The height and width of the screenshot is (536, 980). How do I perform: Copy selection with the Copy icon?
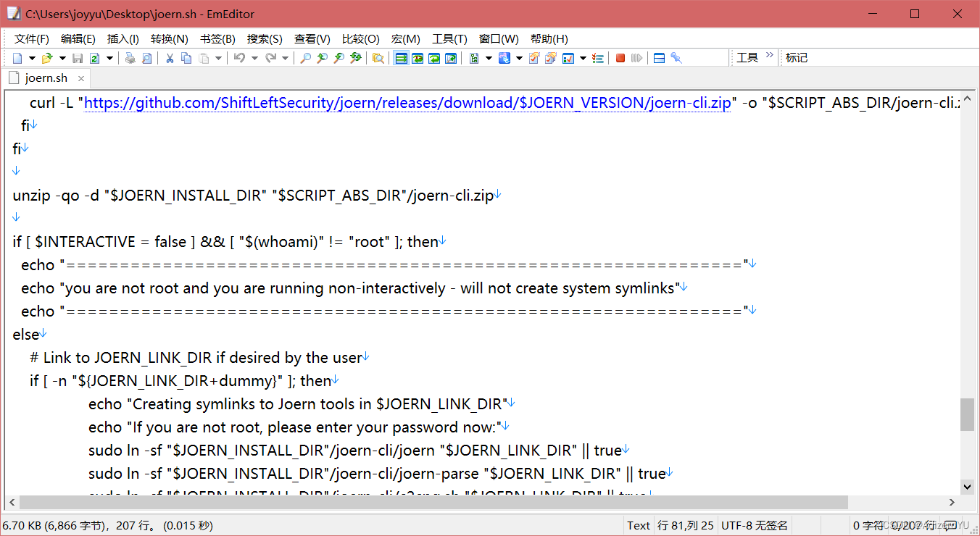pyautogui.click(x=186, y=57)
